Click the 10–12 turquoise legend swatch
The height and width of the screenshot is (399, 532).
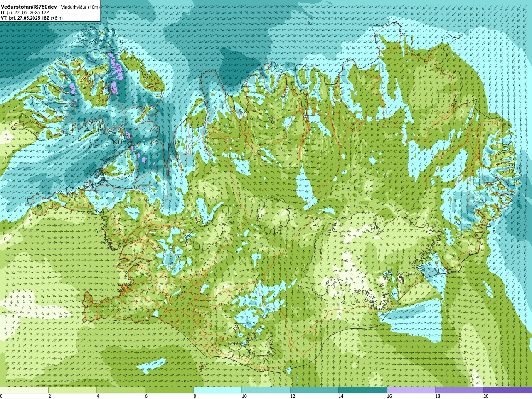(x=266, y=390)
